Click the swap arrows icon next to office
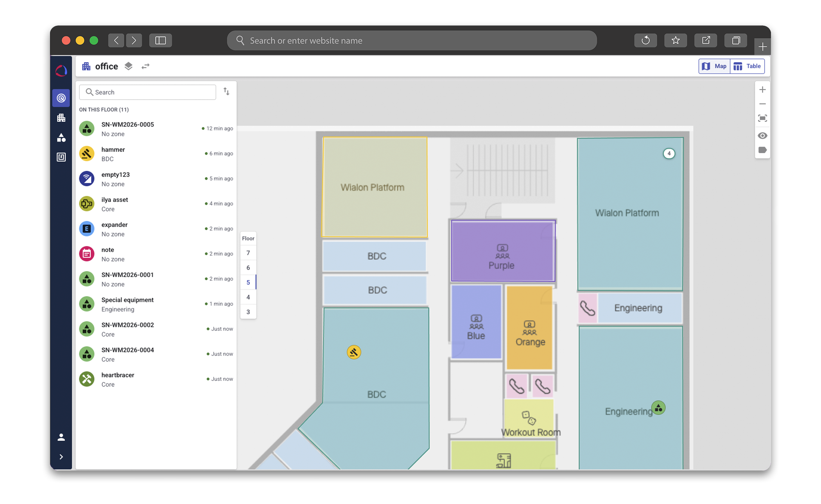Screen dimensions: 821x504 click(145, 66)
